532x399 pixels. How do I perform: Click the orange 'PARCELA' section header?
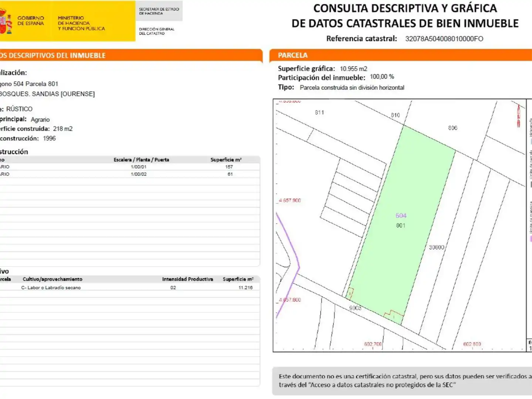click(x=401, y=55)
